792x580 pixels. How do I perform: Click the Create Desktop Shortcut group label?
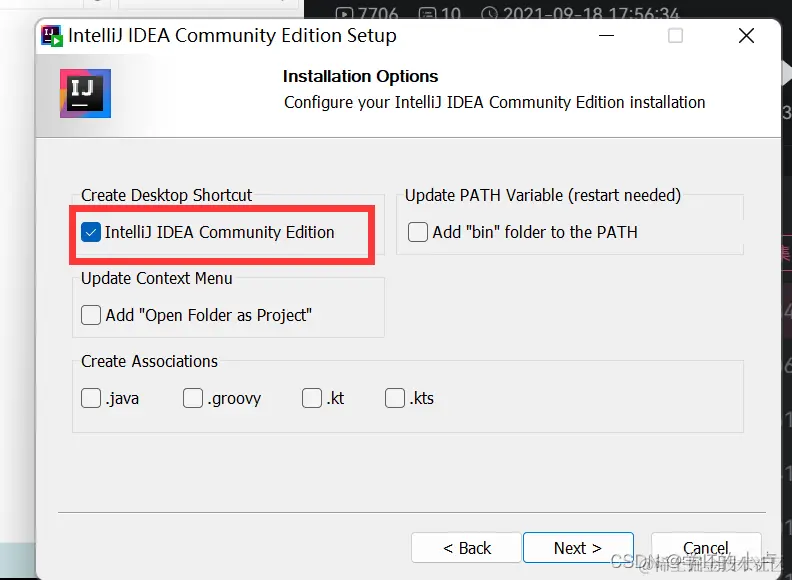pos(167,196)
